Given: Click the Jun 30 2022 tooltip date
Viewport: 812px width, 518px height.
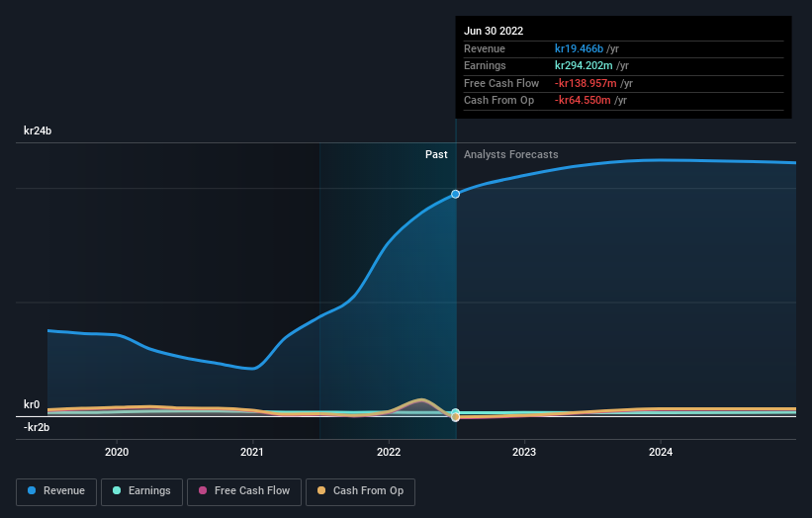Looking at the screenshot, I should click(x=494, y=31).
